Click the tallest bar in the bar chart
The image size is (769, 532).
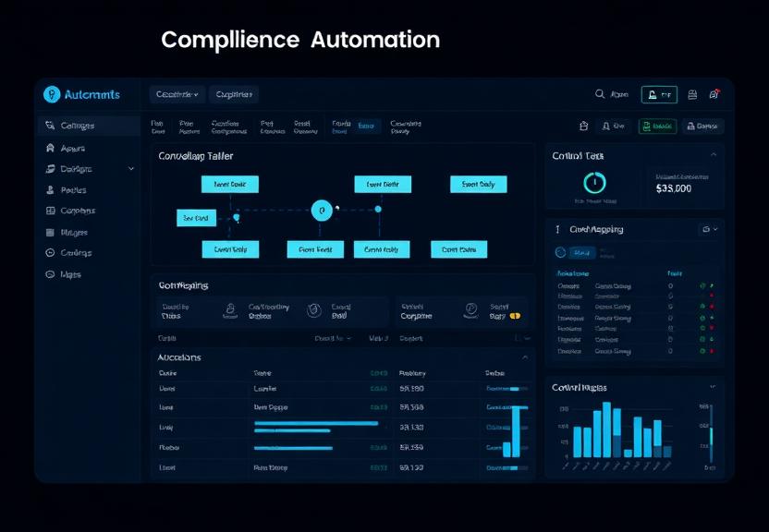606,429
